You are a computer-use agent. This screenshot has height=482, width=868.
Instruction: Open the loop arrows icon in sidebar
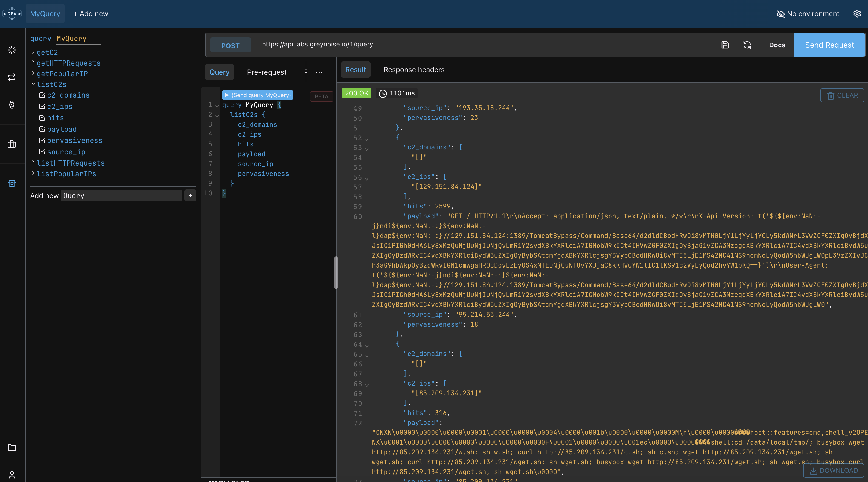click(x=12, y=77)
